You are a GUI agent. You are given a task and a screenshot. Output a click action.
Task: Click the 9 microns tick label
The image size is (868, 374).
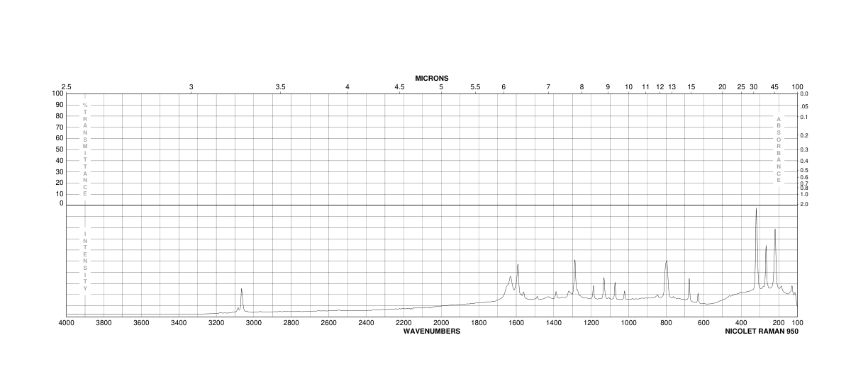coord(608,87)
